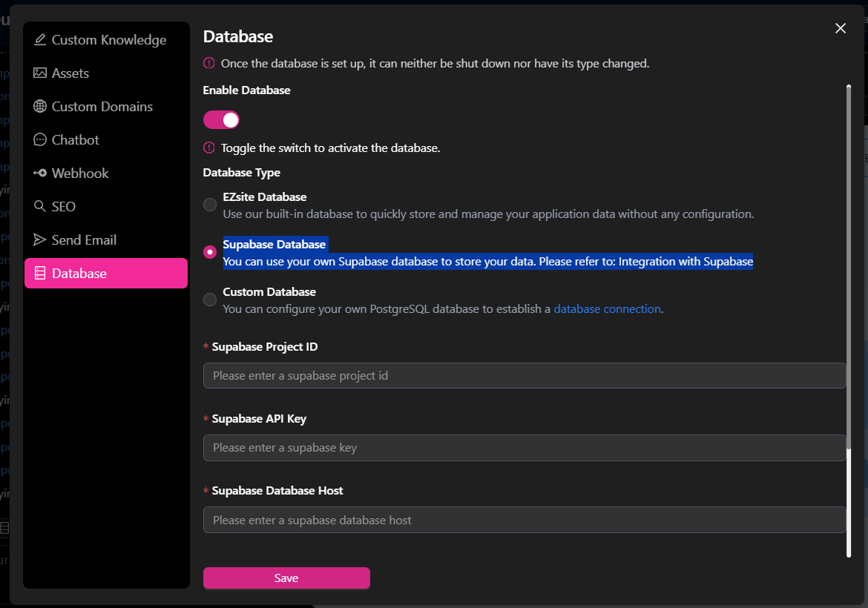Click the Send Email paper plane icon

40,239
